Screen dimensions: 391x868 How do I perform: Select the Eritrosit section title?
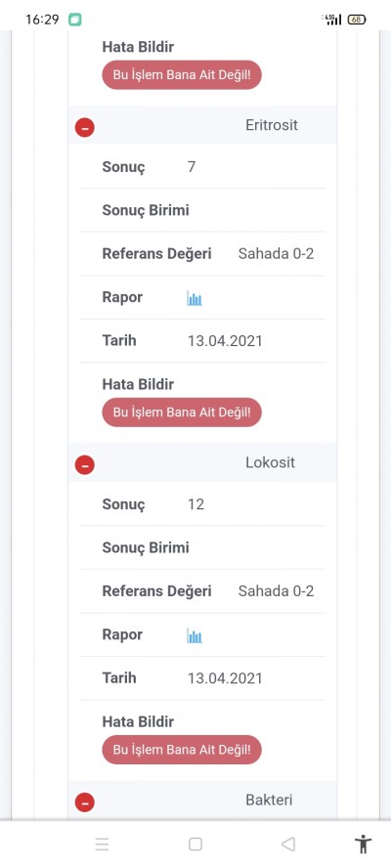(x=272, y=125)
